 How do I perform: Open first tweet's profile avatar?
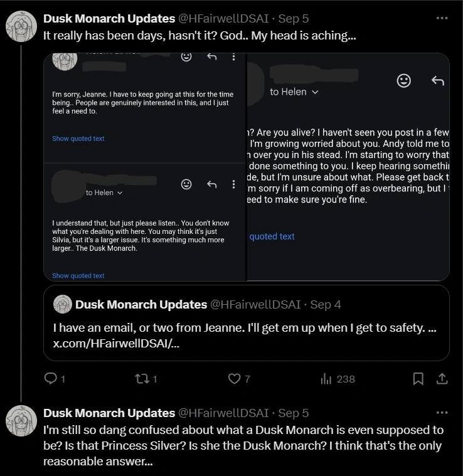[x=21, y=26]
